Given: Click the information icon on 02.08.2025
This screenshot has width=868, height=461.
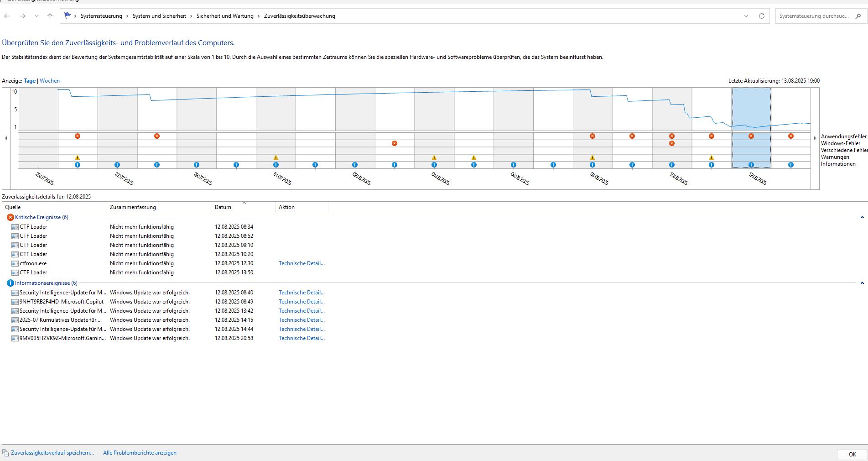Looking at the screenshot, I should click(355, 165).
